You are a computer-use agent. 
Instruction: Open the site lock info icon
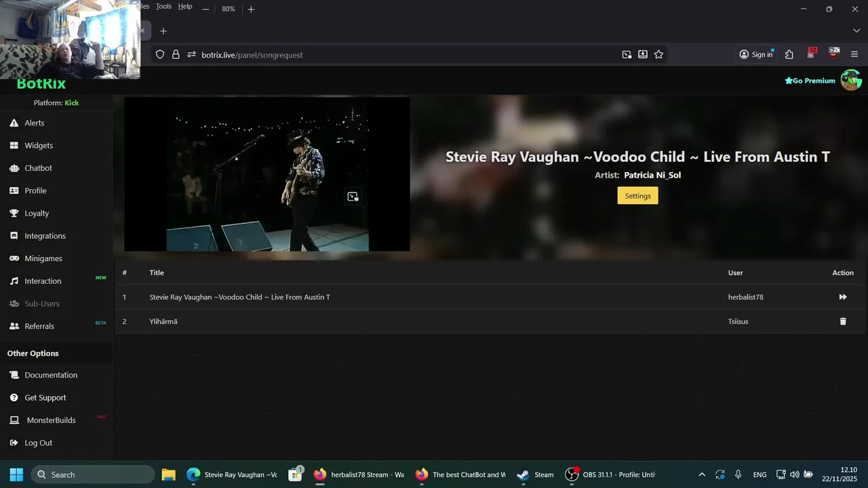176,55
